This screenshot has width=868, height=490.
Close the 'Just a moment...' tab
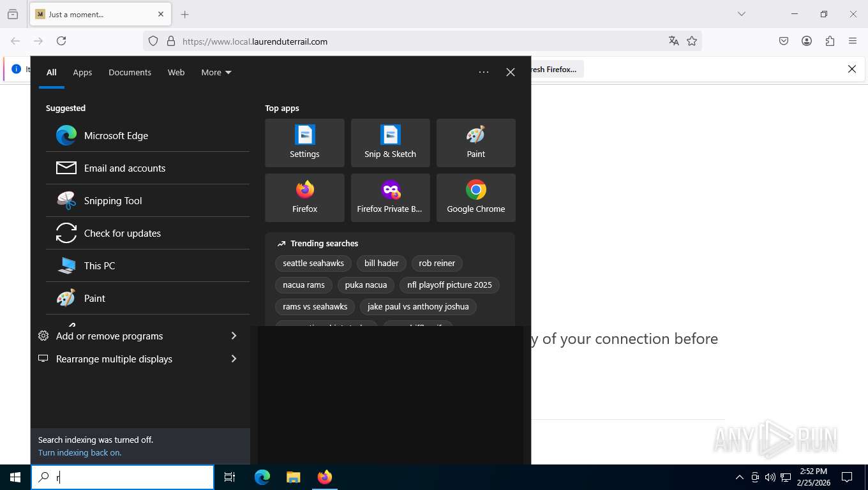pyautogui.click(x=161, y=14)
